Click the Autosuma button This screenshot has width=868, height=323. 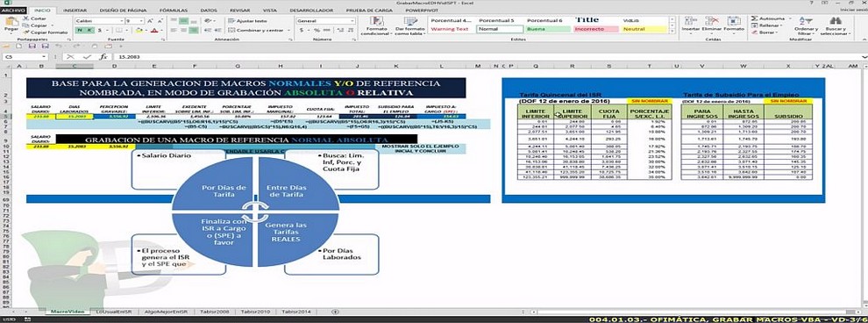point(768,18)
